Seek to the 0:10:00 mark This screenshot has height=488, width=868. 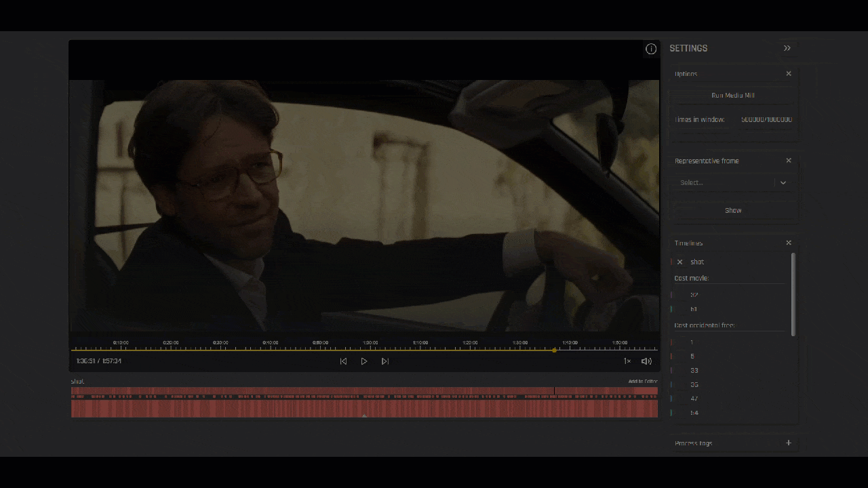point(121,343)
